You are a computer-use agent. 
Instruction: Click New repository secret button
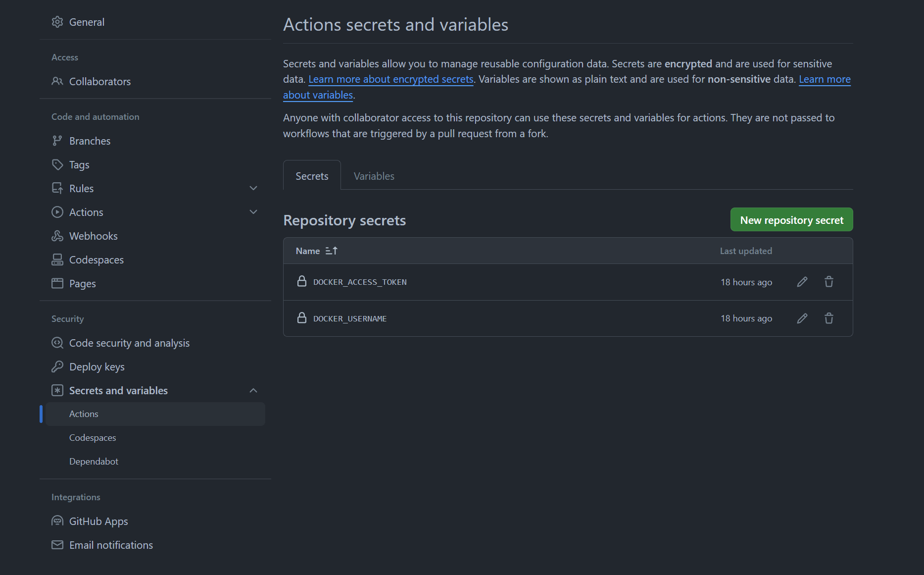[x=791, y=219]
